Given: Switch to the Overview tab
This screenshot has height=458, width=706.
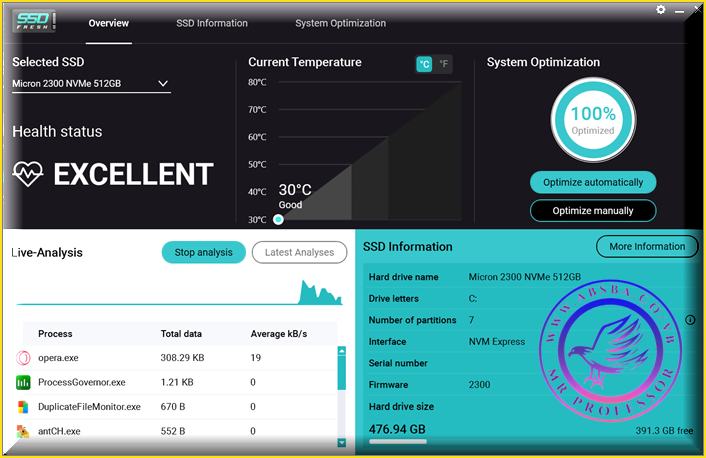Looking at the screenshot, I should click(109, 23).
